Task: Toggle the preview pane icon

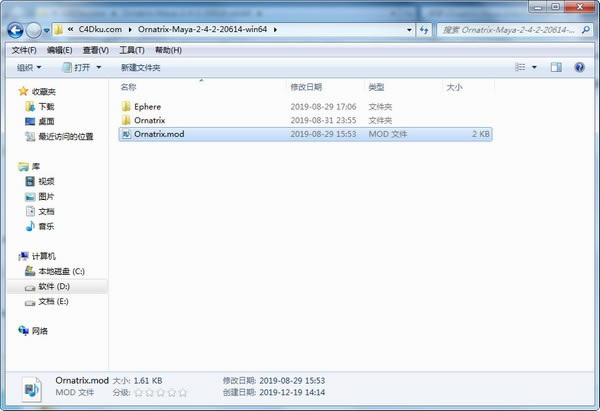Action: (x=556, y=67)
